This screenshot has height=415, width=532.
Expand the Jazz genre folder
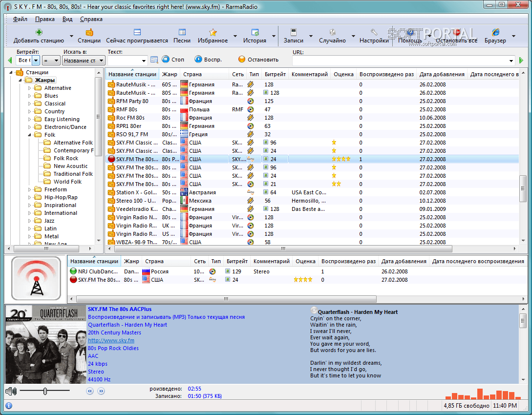[x=30, y=221]
